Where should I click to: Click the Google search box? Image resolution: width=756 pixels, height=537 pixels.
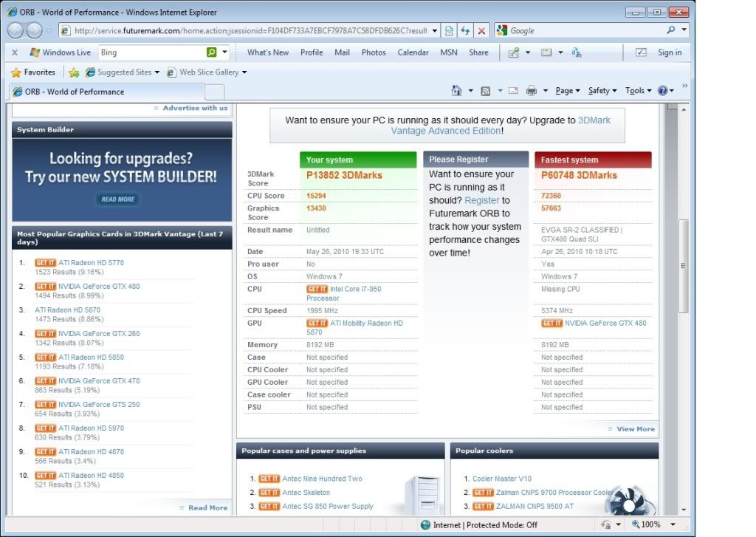[x=585, y=30]
